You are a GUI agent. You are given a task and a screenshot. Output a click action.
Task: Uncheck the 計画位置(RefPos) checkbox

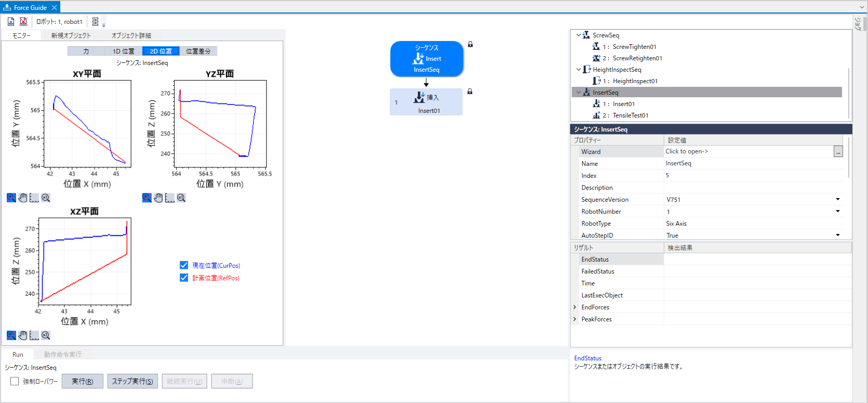(x=184, y=278)
